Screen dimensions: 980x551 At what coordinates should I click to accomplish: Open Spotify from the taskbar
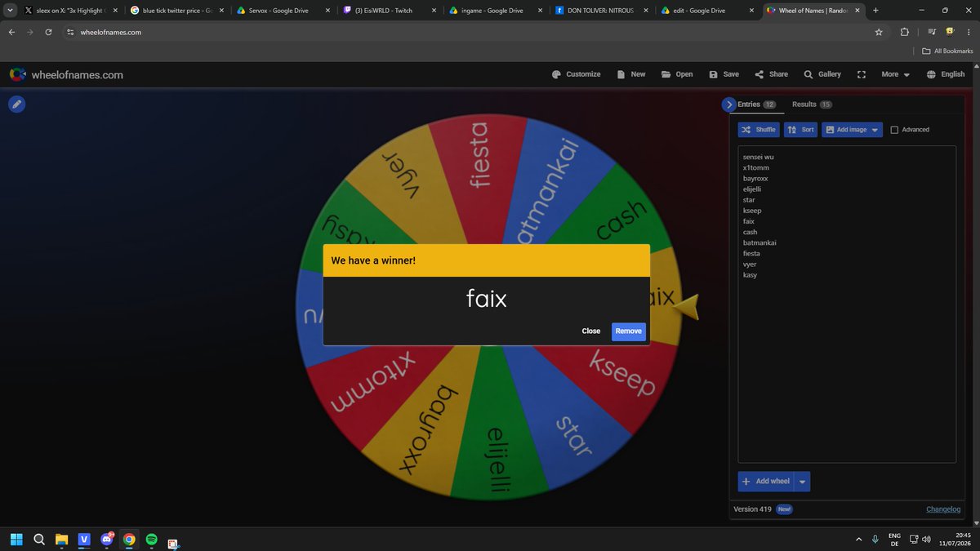(152, 540)
